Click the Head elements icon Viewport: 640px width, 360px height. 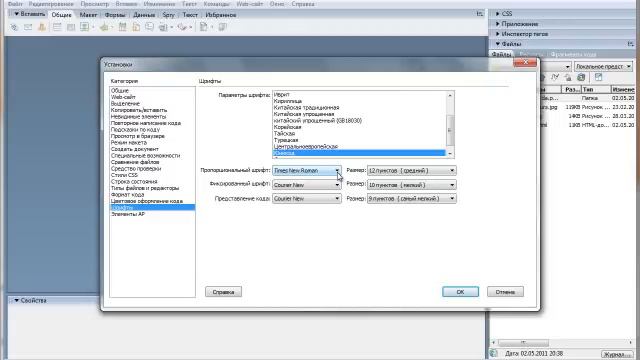(163, 27)
